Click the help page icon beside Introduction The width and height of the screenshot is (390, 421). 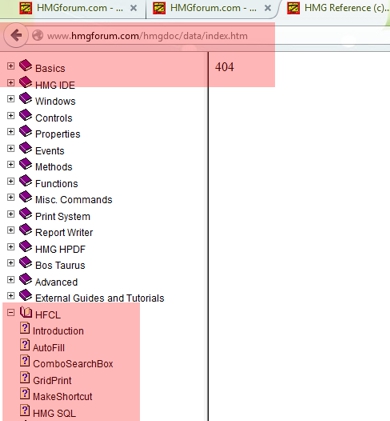pyautogui.click(x=25, y=328)
